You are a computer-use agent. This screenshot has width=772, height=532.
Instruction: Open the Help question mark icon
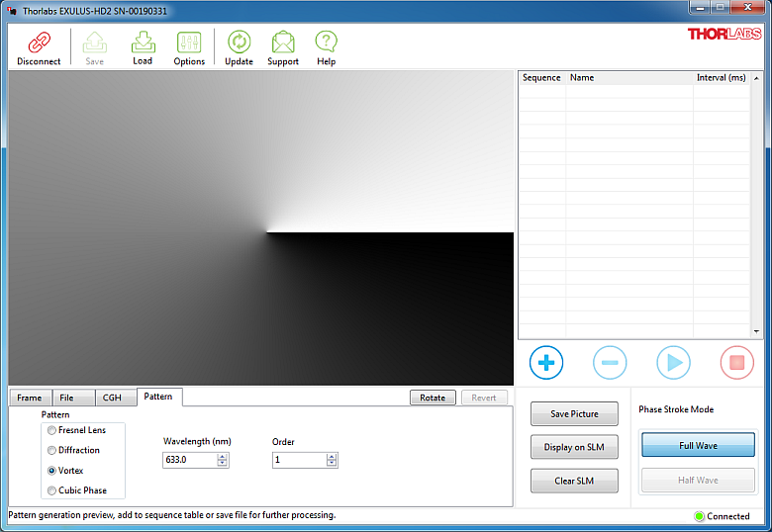click(326, 43)
